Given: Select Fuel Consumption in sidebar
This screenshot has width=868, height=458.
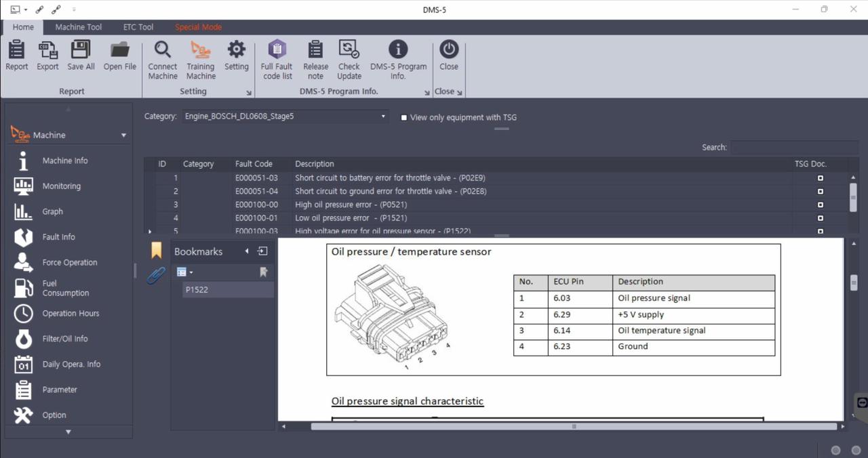Looking at the screenshot, I should pyautogui.click(x=65, y=288).
